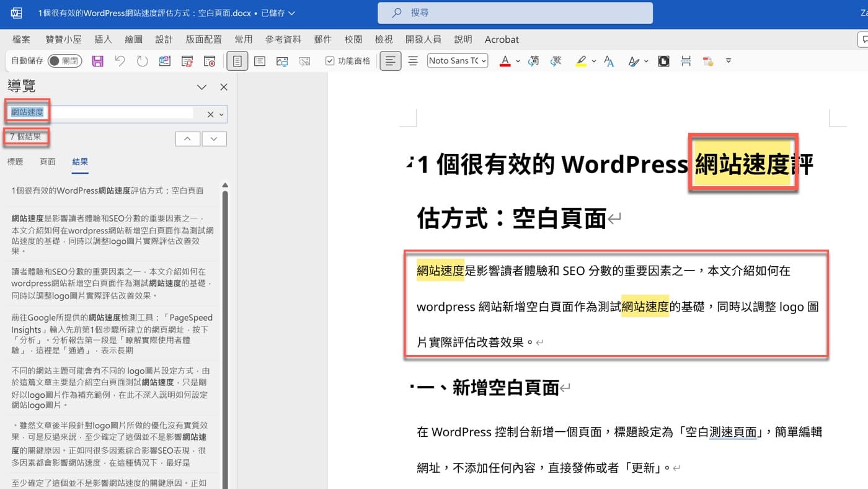Redo with the circular arrow icon
This screenshot has height=489, width=868.
click(x=142, y=61)
